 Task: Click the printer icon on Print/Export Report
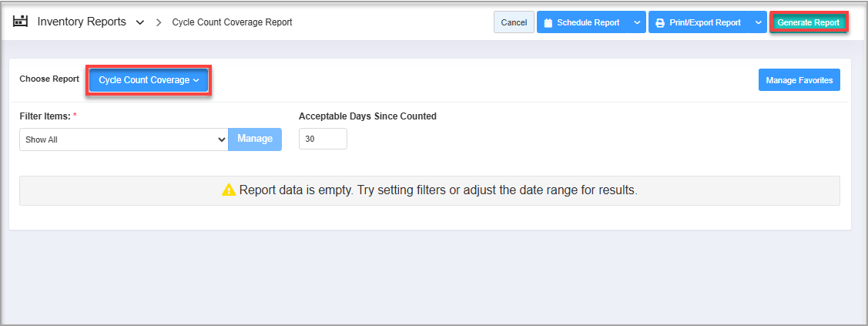pyautogui.click(x=660, y=23)
